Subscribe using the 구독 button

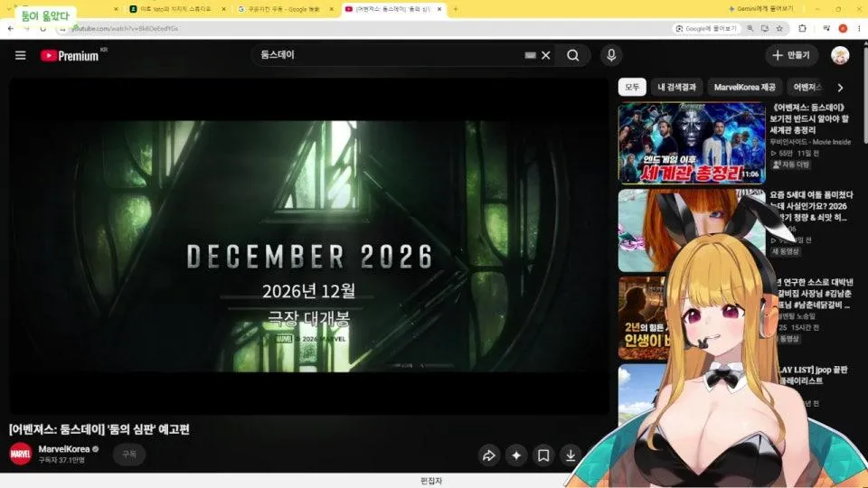point(129,454)
